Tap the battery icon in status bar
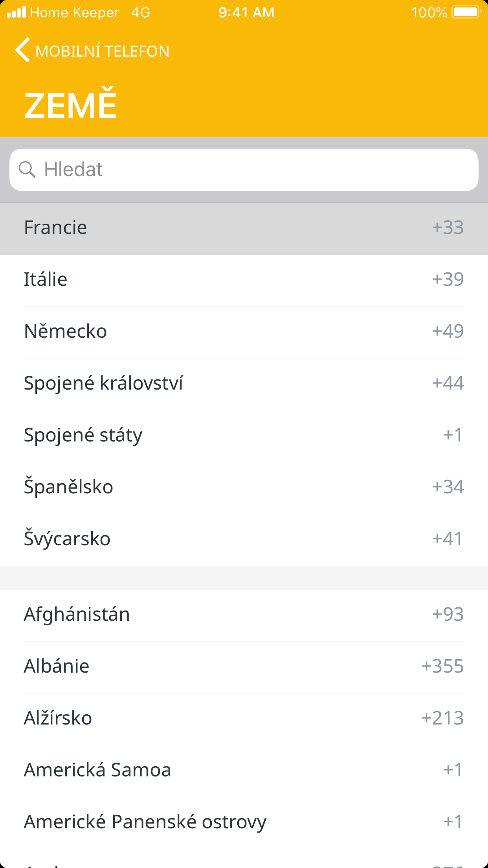488x868 pixels. [x=466, y=12]
